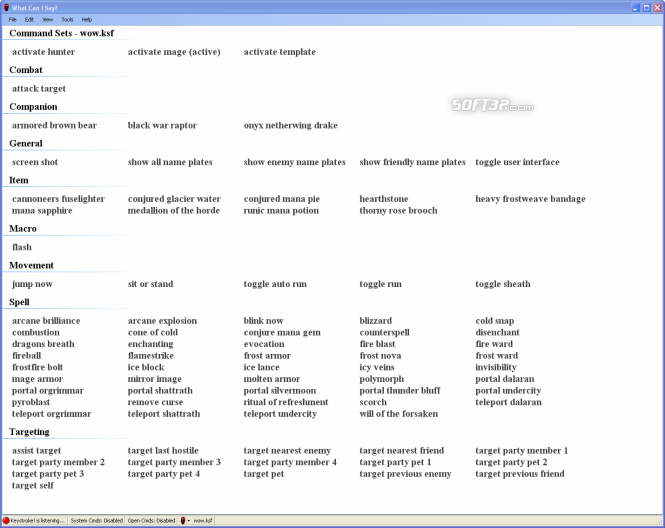The width and height of the screenshot is (665, 528).
Task: Select 'conjured mana pie' item
Action: click(282, 198)
